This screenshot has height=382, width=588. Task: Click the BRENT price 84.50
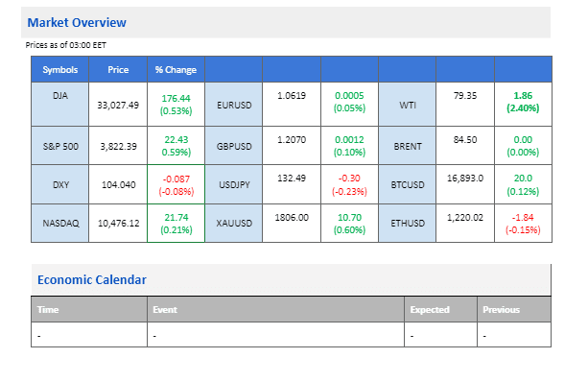click(465, 140)
